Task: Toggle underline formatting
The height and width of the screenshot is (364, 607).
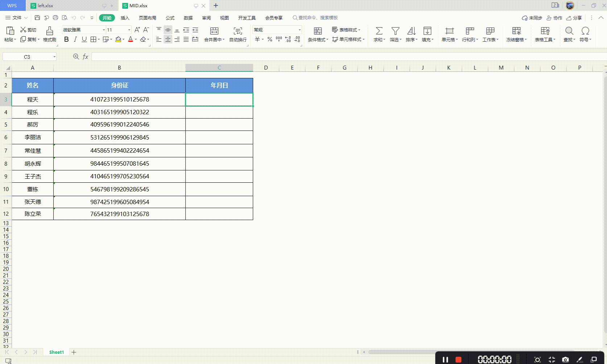Action: pyautogui.click(x=84, y=40)
